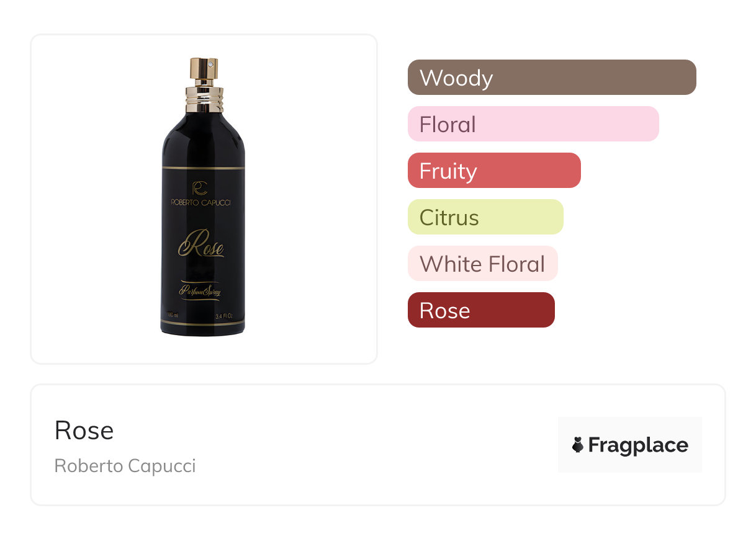Click the Roberto Capucci text on bottle
The image size is (756, 536).
[x=200, y=203]
